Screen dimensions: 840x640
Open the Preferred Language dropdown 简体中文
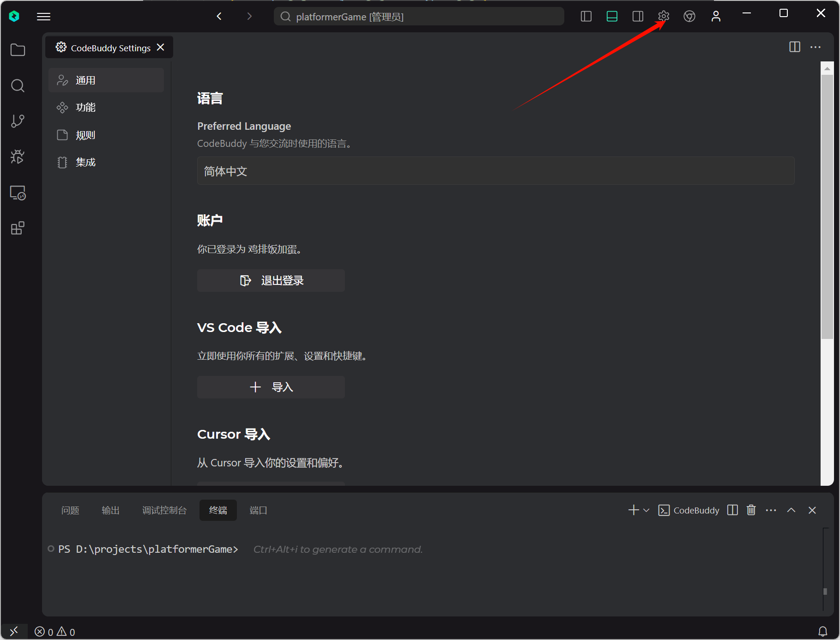[496, 171]
